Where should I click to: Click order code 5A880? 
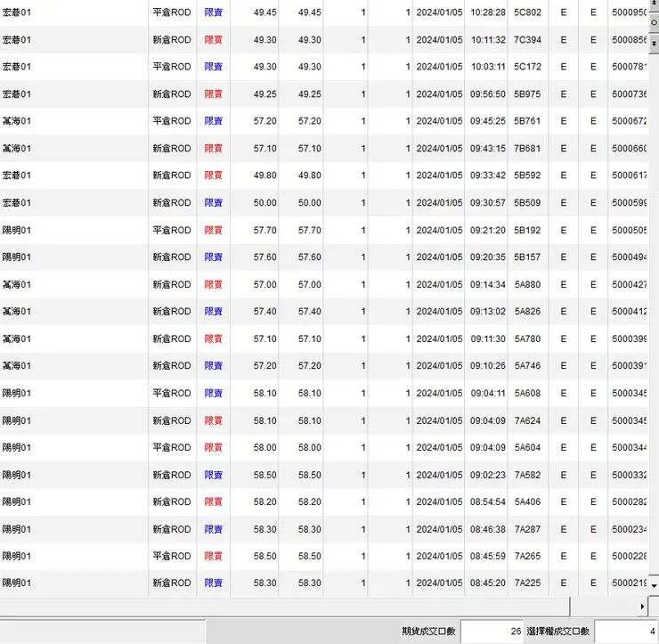pyautogui.click(x=527, y=284)
